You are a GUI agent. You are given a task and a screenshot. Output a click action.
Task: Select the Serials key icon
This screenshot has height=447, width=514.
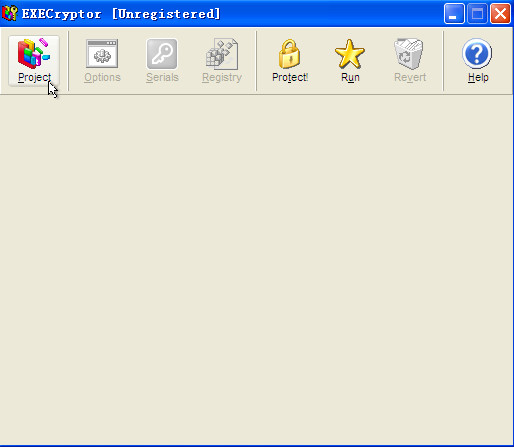tap(162, 54)
